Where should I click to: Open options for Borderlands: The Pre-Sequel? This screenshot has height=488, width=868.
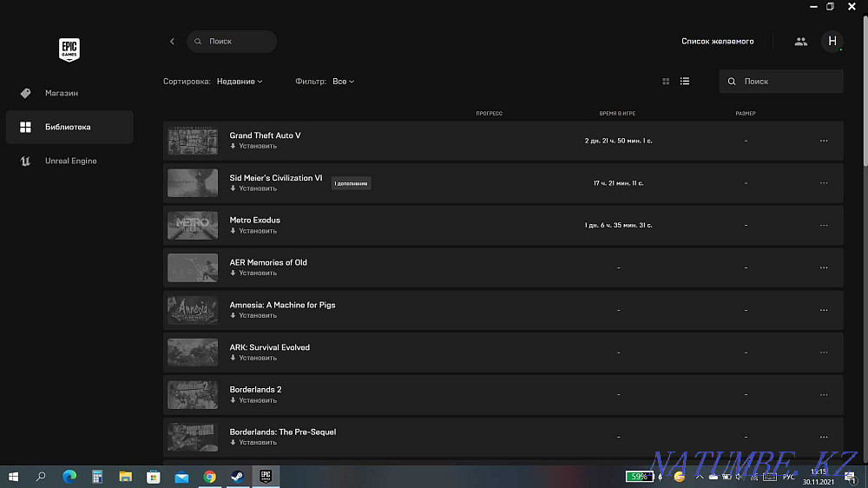(x=824, y=438)
